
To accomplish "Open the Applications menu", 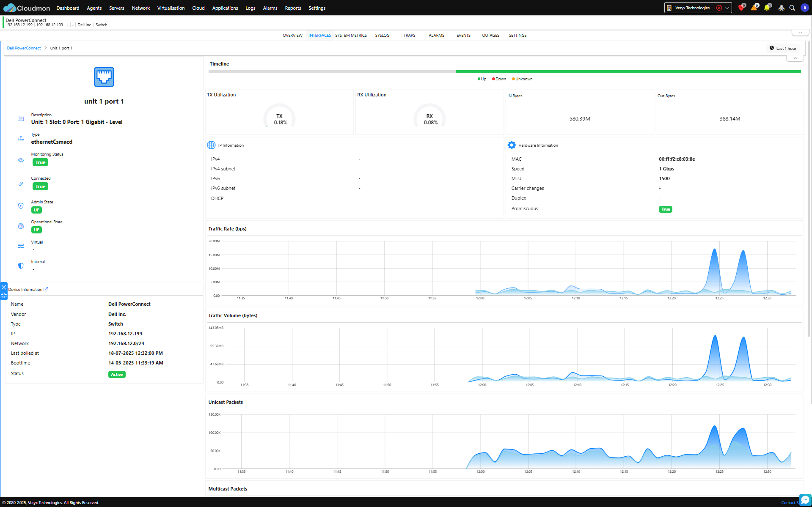I will [x=225, y=8].
